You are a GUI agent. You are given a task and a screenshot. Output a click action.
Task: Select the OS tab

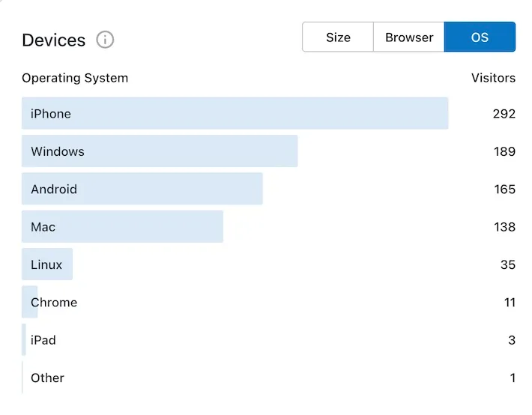point(480,37)
